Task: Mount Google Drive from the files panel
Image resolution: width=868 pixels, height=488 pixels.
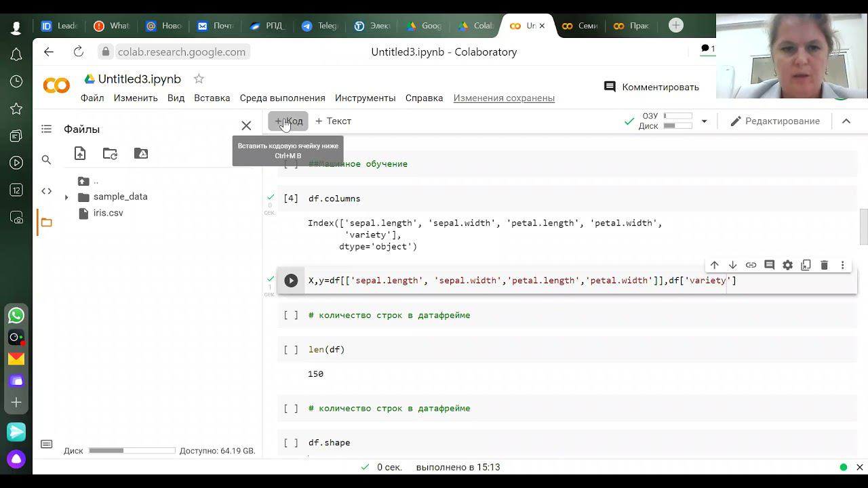Action: tap(141, 154)
